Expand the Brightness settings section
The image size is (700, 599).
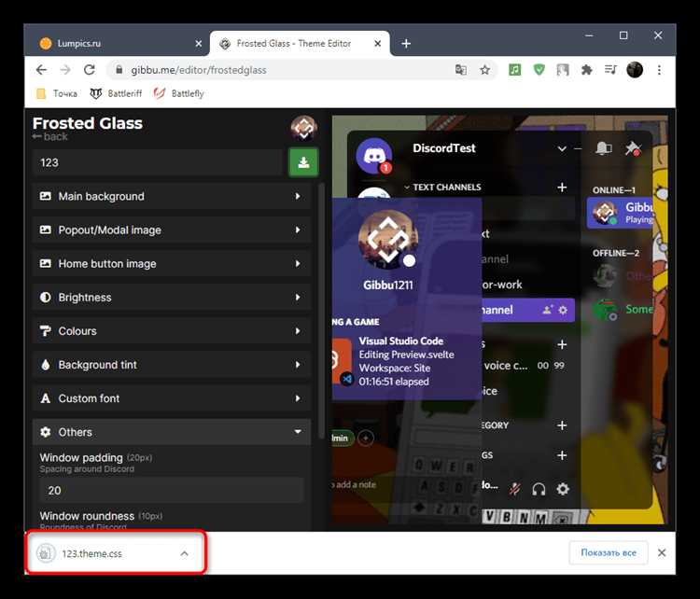pyautogui.click(x=172, y=298)
